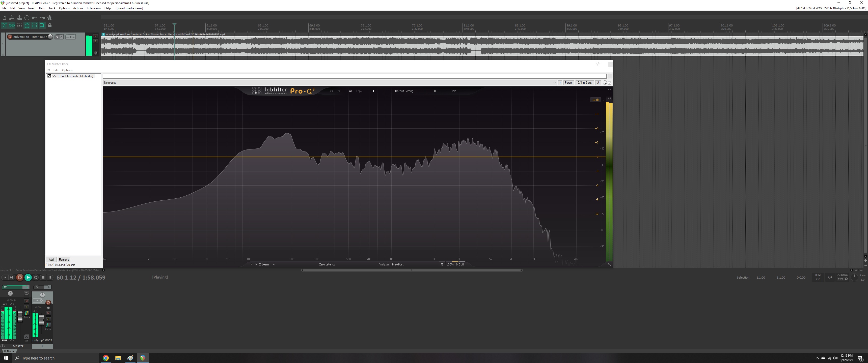Click Pro-Q 3 redo arrow
Screen dimensions: 868x363
click(338, 91)
